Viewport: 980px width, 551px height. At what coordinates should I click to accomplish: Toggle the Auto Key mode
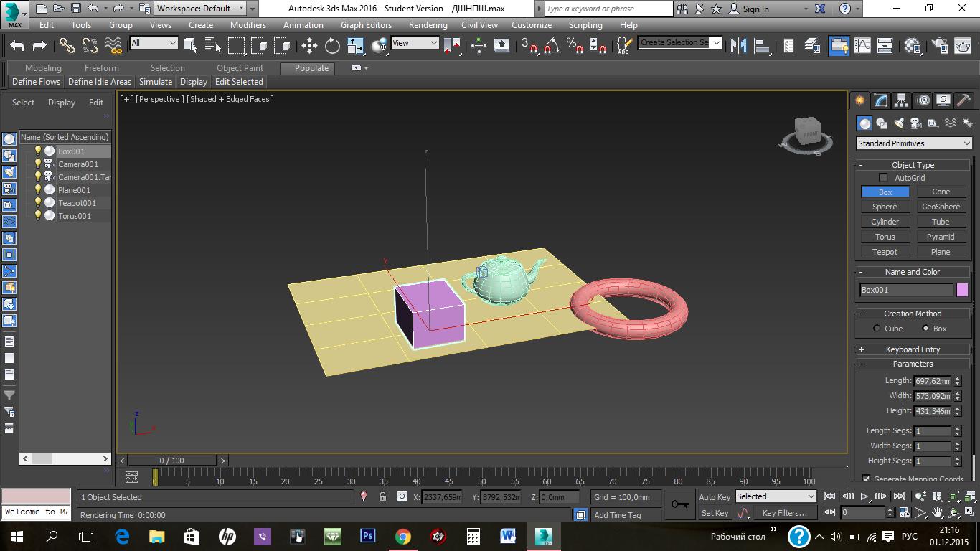coord(715,496)
